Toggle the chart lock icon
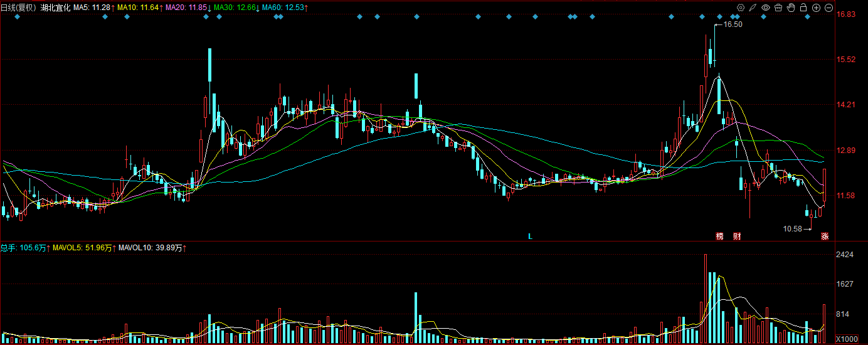868x345 pixels. pyautogui.click(x=803, y=8)
